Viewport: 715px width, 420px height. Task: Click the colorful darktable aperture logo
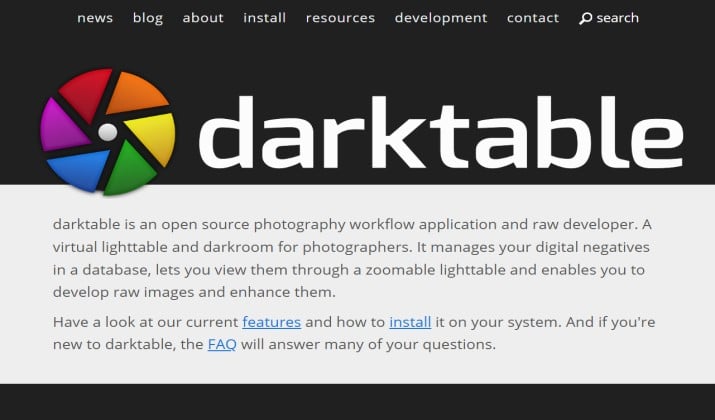pyautogui.click(x=108, y=131)
